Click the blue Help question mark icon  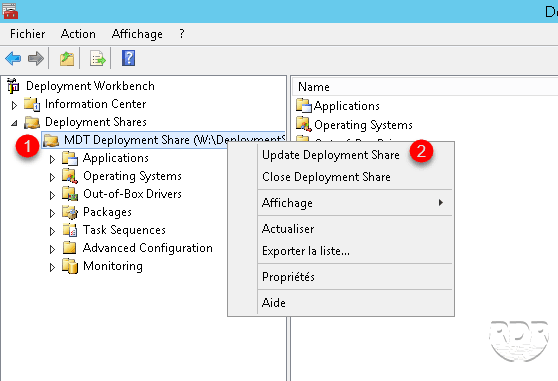(128, 58)
